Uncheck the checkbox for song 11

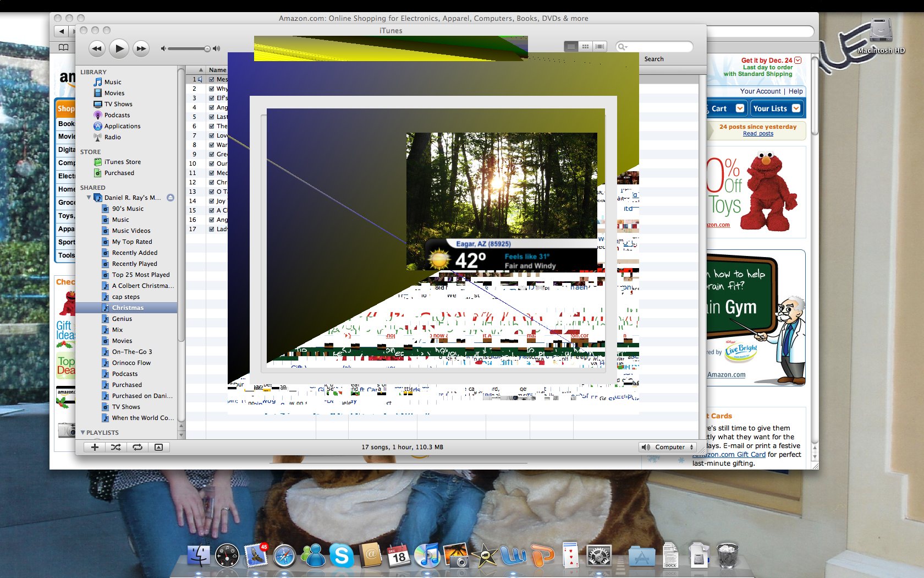(211, 173)
